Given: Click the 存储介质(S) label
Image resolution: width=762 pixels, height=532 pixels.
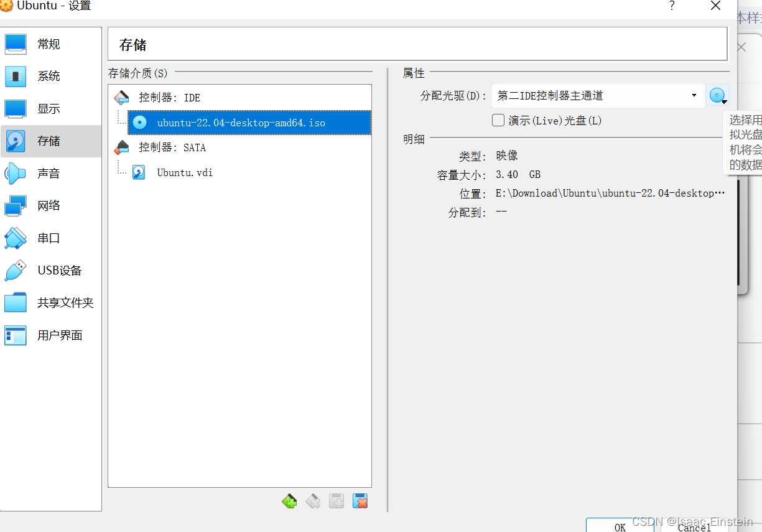Looking at the screenshot, I should (x=138, y=73).
